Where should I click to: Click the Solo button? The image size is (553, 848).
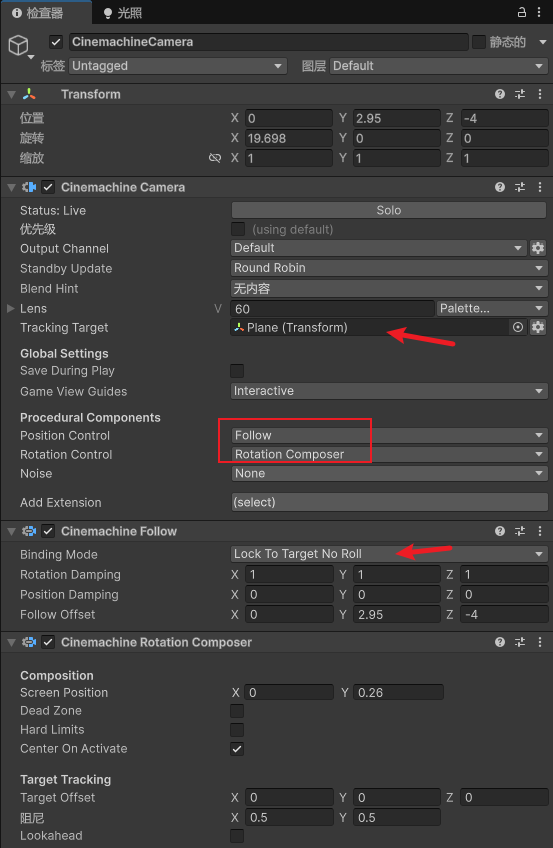click(389, 210)
